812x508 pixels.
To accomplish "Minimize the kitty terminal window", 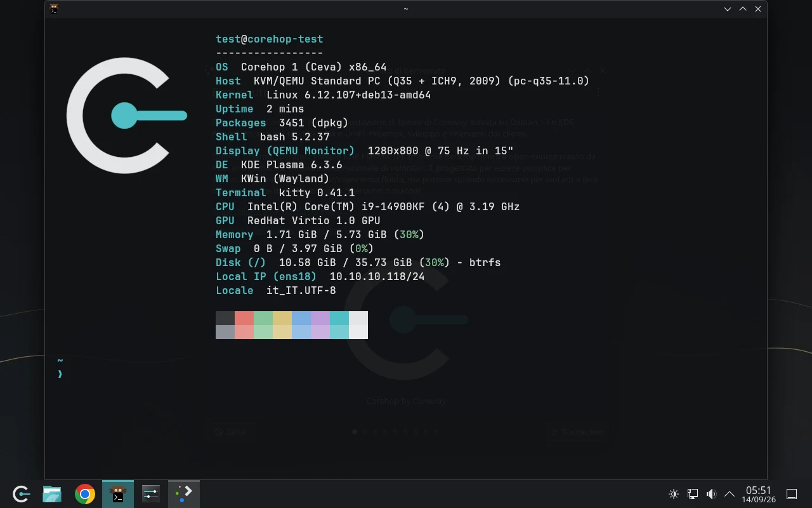I will pos(728,9).
